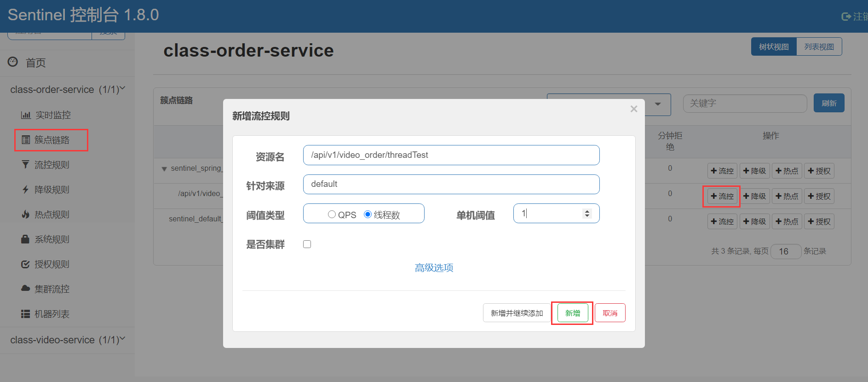868x382 pixels.
Task: Click 降级 button in the first table row
Action: point(754,171)
